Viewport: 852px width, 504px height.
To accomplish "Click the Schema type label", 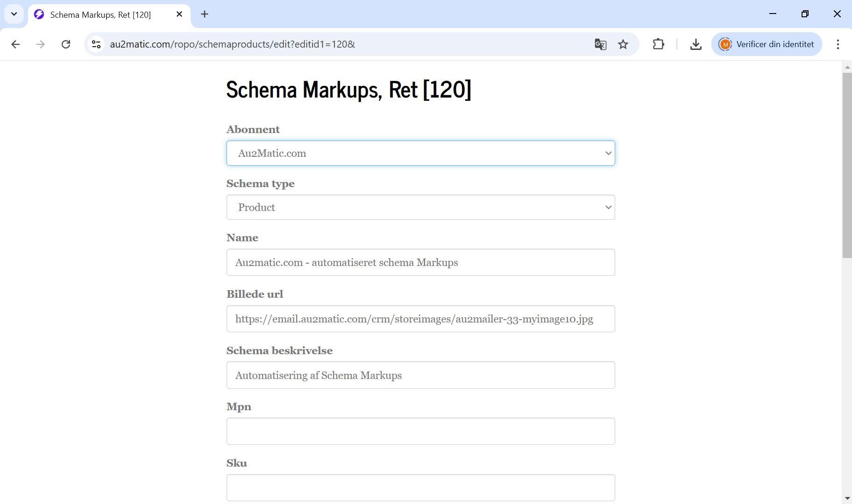I will [261, 184].
